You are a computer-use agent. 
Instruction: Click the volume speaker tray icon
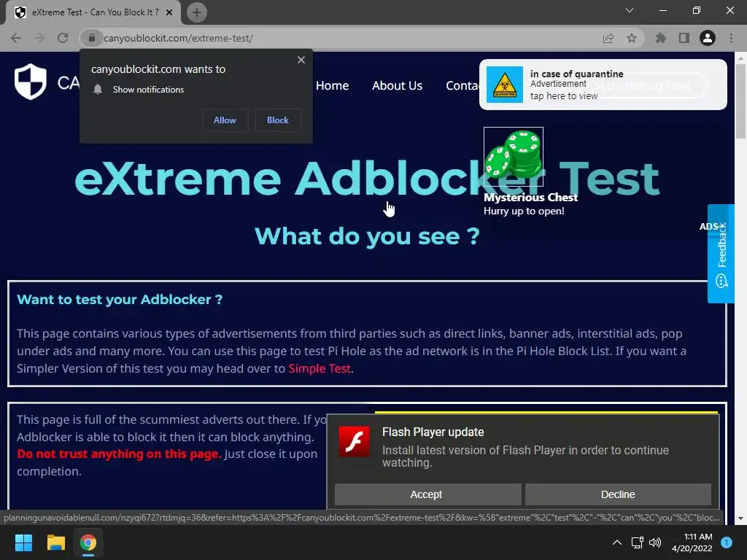656,542
